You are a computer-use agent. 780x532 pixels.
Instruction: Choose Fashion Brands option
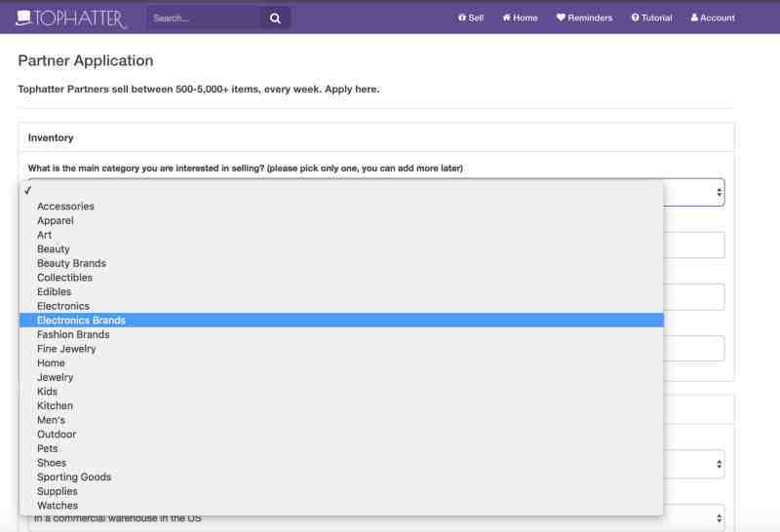(x=341, y=334)
